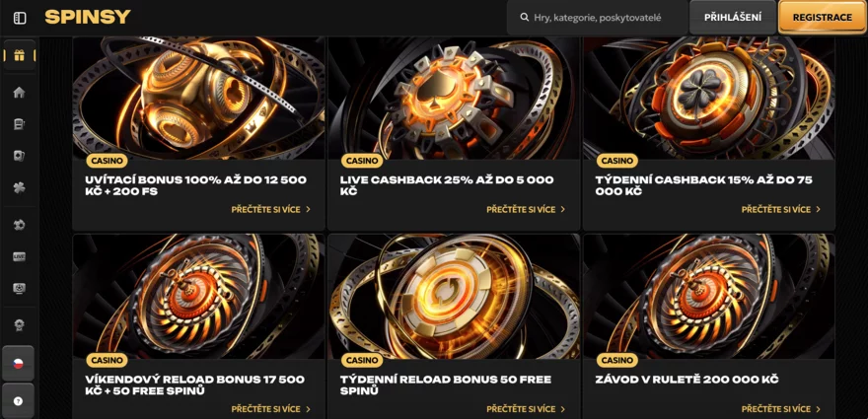Open the playing cards icon in sidebar
This screenshot has height=419, width=868.
point(20,156)
